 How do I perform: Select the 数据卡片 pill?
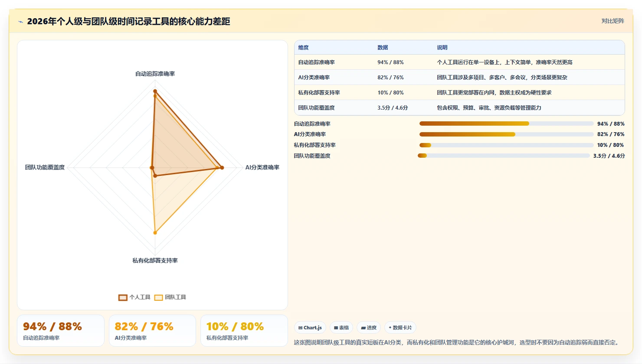tap(400, 328)
